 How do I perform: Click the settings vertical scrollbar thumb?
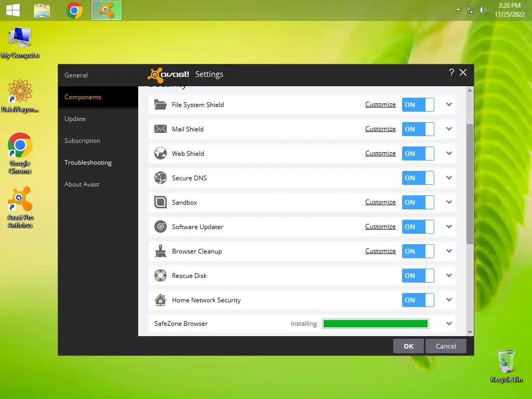pyautogui.click(x=470, y=184)
